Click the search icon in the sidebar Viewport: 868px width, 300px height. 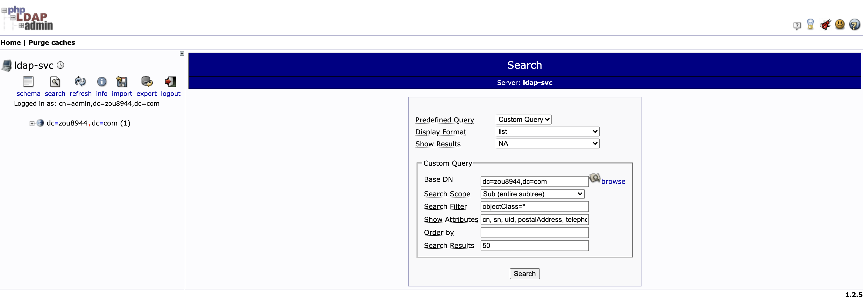point(55,82)
